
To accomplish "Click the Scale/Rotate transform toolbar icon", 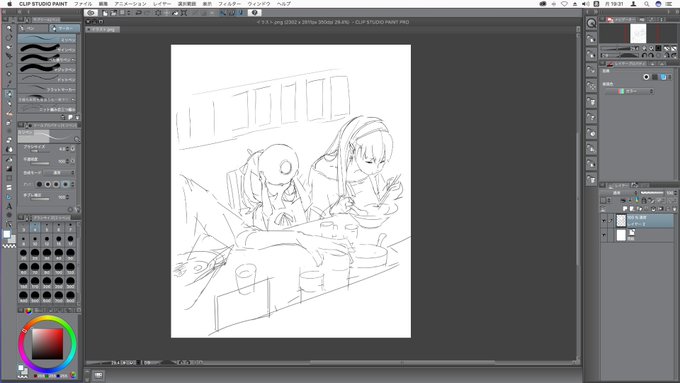I will click(x=184, y=13).
